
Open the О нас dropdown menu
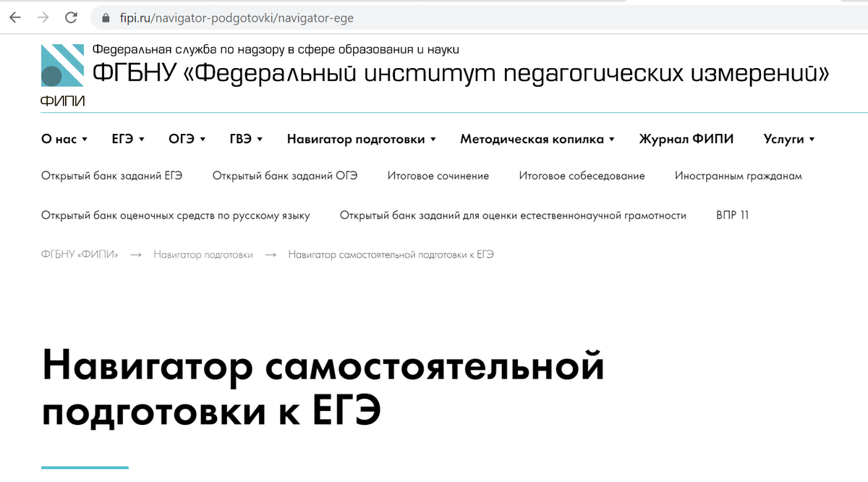pyautogui.click(x=64, y=139)
